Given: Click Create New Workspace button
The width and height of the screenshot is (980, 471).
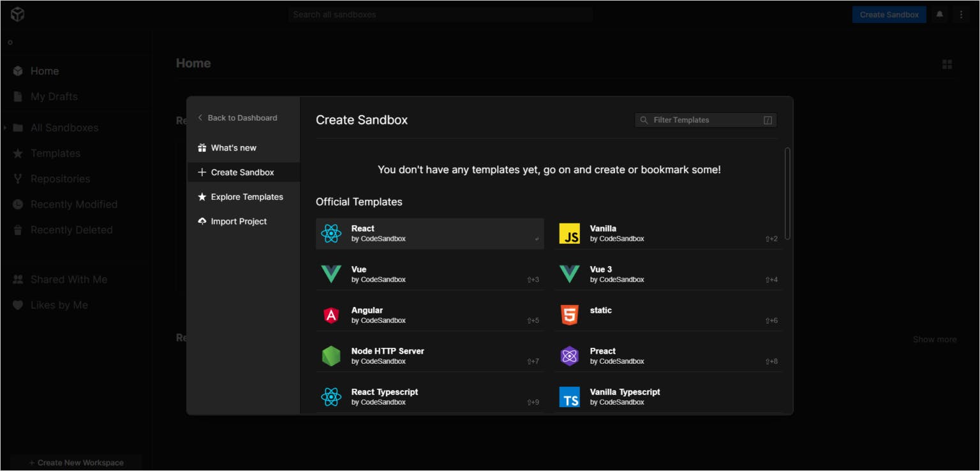Looking at the screenshot, I should (x=76, y=463).
